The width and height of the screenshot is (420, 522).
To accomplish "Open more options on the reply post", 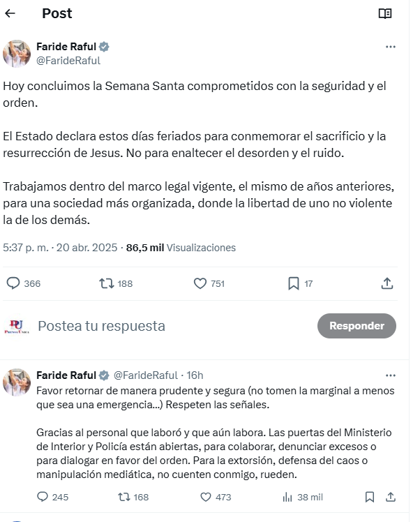I will [391, 375].
